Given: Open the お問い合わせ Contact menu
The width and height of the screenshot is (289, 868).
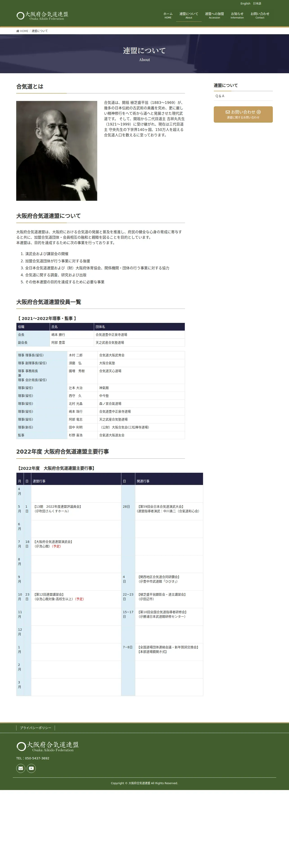Looking at the screenshot, I should pyautogui.click(x=260, y=16).
